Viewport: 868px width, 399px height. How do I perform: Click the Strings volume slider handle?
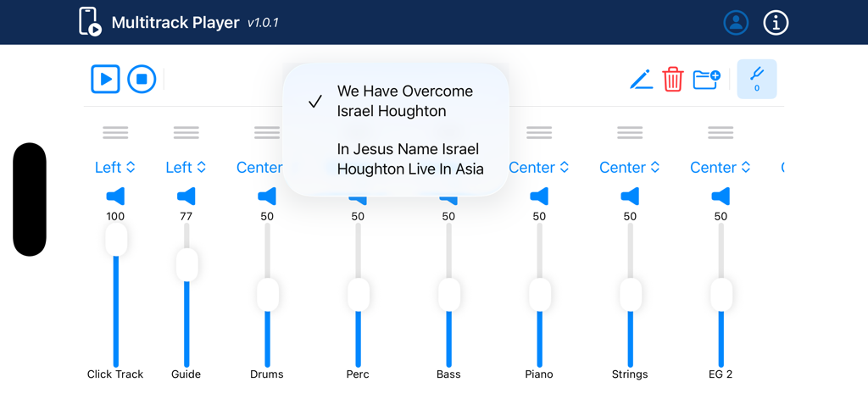[x=631, y=295]
